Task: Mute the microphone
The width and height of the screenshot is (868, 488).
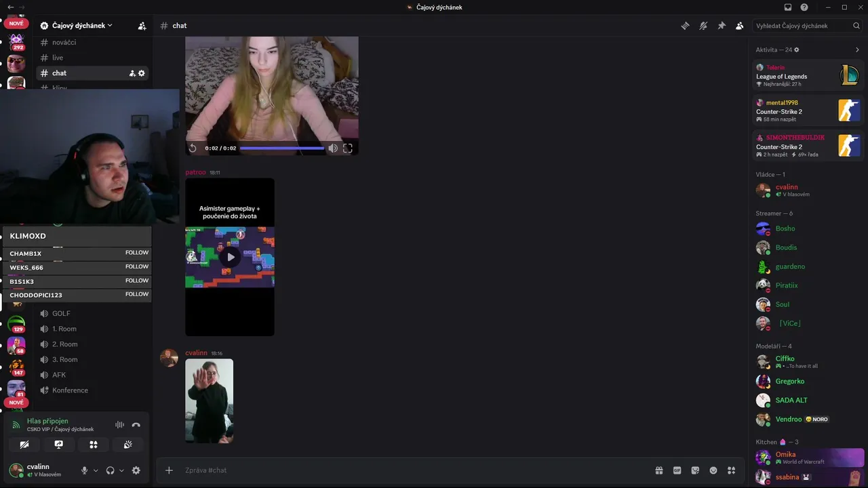Action: 85,470
